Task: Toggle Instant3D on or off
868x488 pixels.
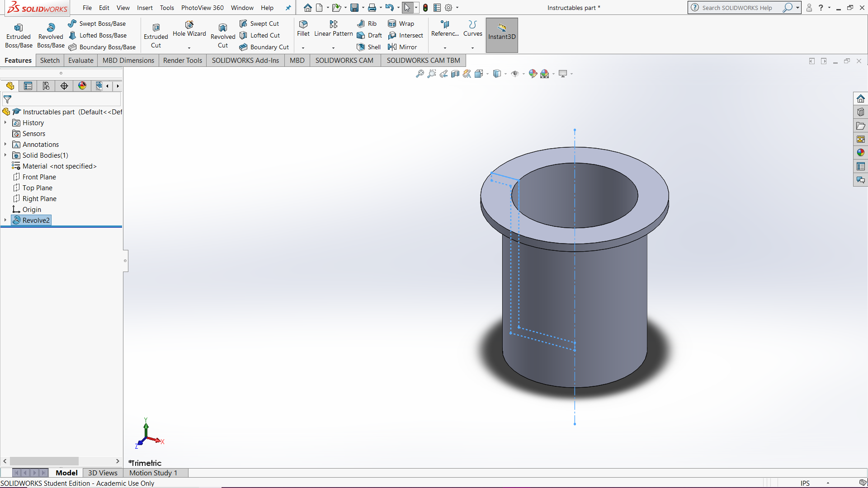Action: pyautogui.click(x=501, y=35)
